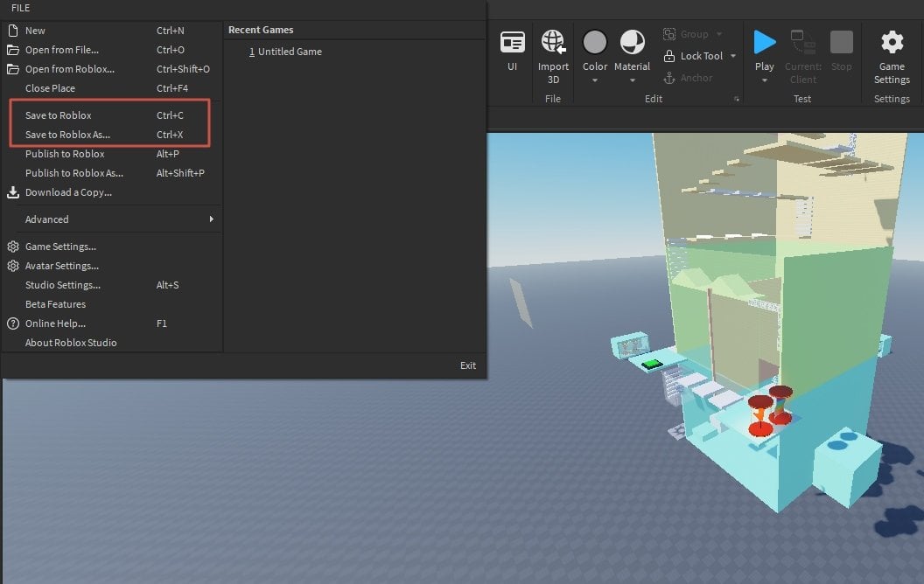This screenshot has width=924, height=584.
Task: Open Avatar Settings... menu entry
Action: coord(111,266)
